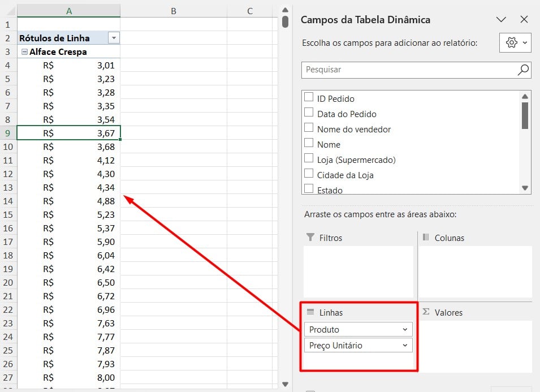Screen dimensions: 540x392
Task: Tick the Nome do vendedor field checkbox
Action: point(309,128)
